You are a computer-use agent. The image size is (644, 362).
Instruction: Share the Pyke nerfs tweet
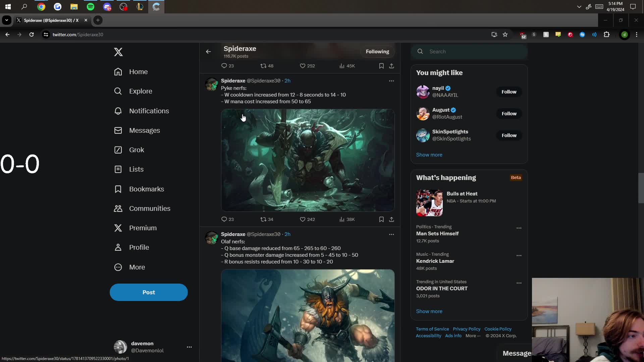391,219
